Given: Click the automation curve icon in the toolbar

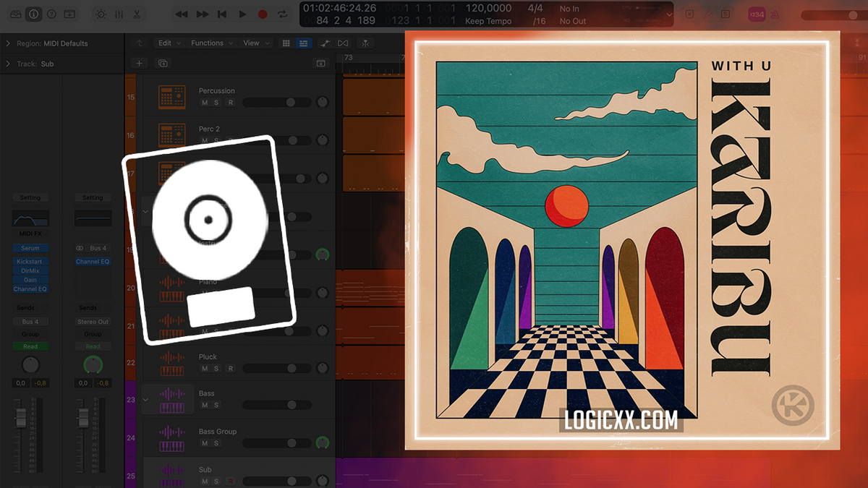Looking at the screenshot, I should (325, 43).
